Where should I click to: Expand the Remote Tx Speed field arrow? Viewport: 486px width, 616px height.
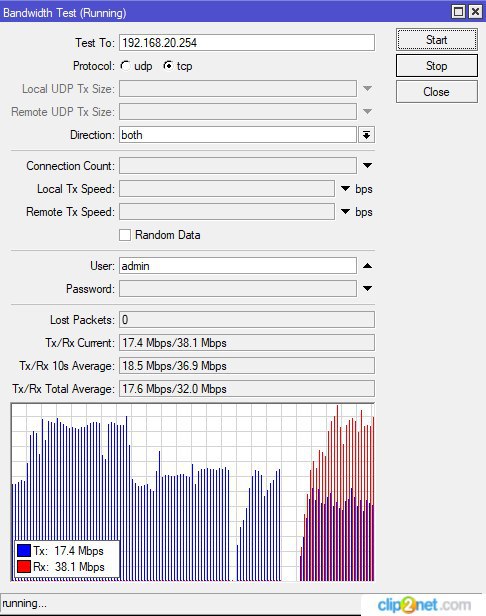coord(345,212)
